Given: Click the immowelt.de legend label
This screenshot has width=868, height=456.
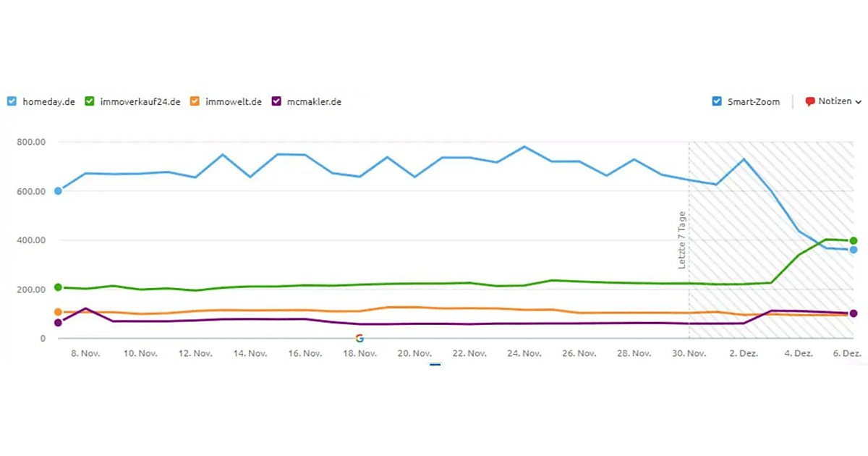Looking at the screenshot, I should pyautogui.click(x=233, y=102).
